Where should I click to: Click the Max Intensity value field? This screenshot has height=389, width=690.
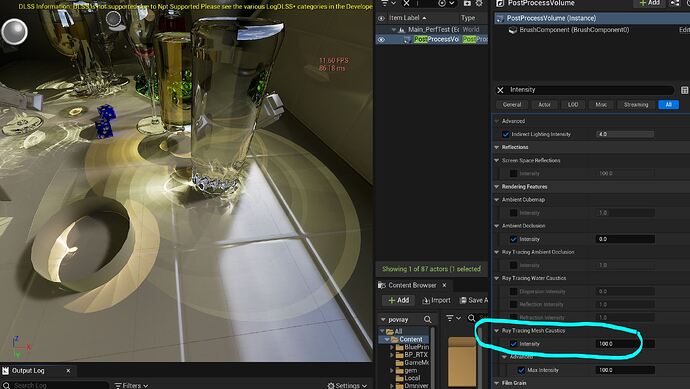tap(625, 371)
